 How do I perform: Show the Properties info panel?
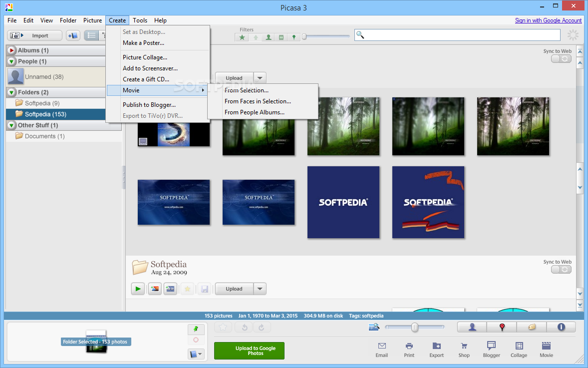pyautogui.click(x=561, y=327)
